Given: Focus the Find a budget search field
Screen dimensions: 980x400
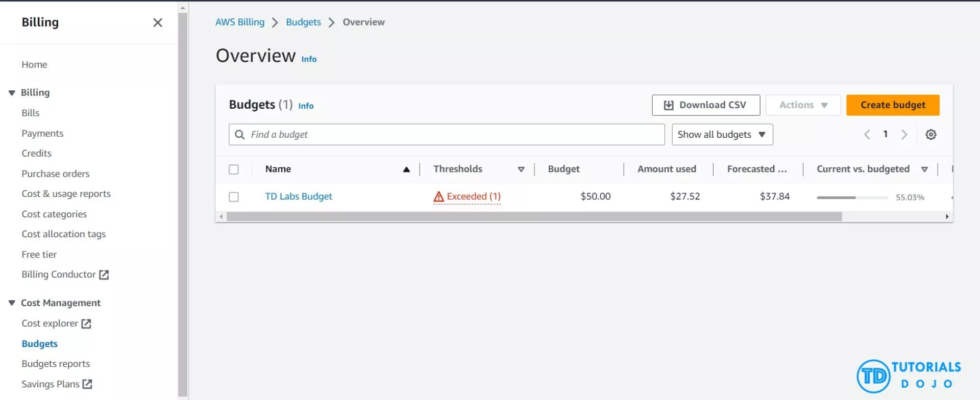Looking at the screenshot, I should (447, 135).
